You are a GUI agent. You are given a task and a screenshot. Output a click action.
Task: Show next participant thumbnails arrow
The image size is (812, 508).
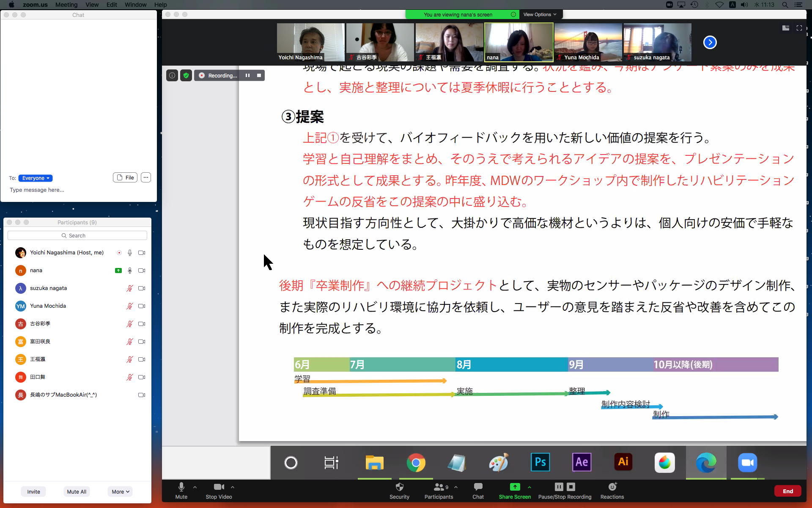point(710,42)
